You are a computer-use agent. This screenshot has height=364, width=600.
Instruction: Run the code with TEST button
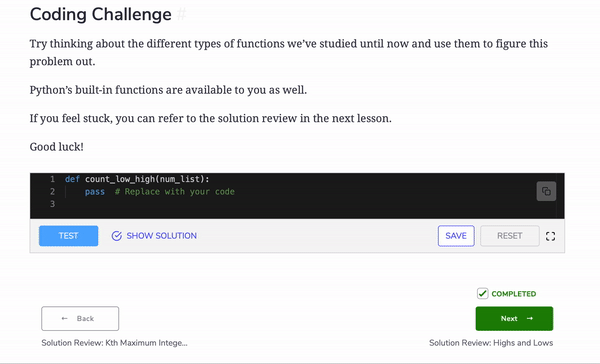[x=68, y=236]
